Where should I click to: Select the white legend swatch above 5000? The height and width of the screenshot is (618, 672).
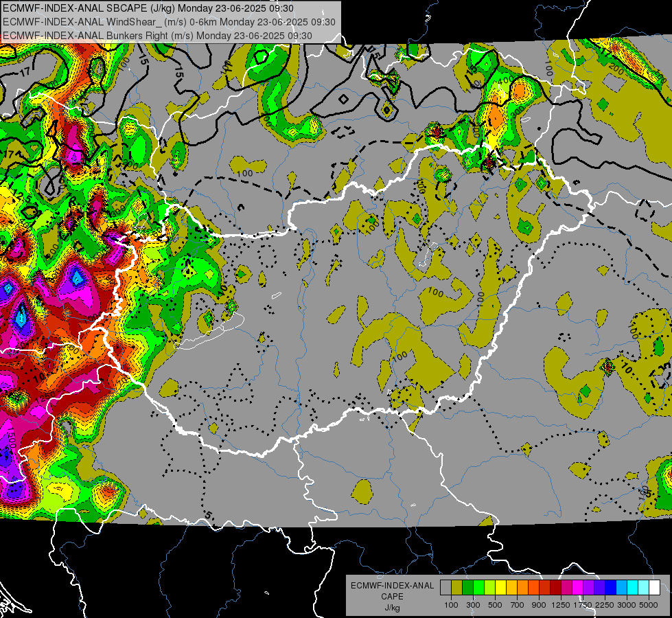point(654,587)
